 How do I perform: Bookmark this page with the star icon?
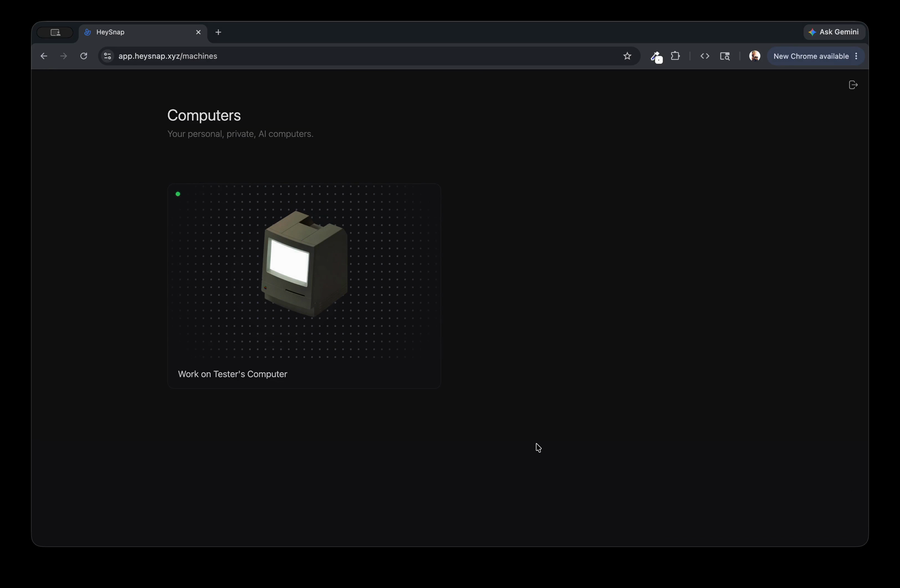click(627, 56)
